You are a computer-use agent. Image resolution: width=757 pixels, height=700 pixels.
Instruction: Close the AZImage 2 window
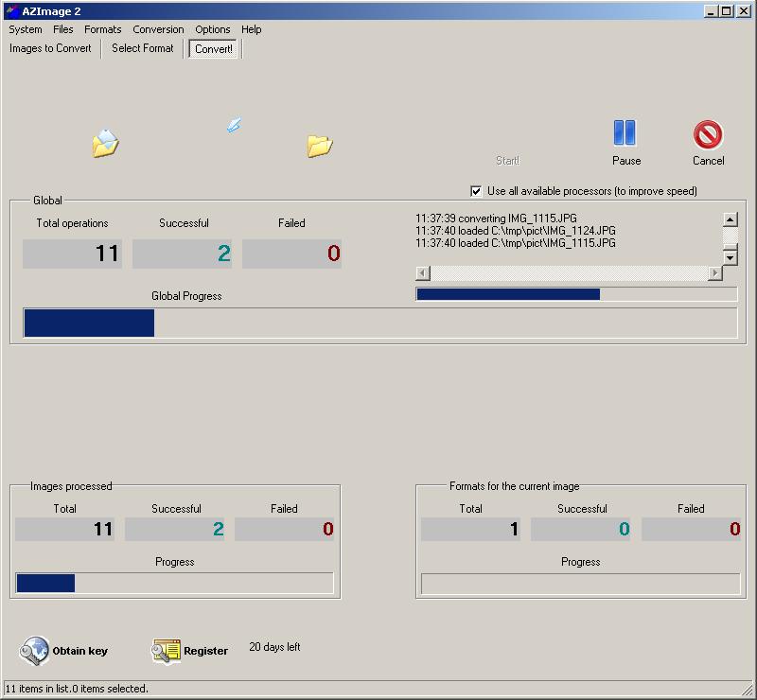(x=744, y=11)
